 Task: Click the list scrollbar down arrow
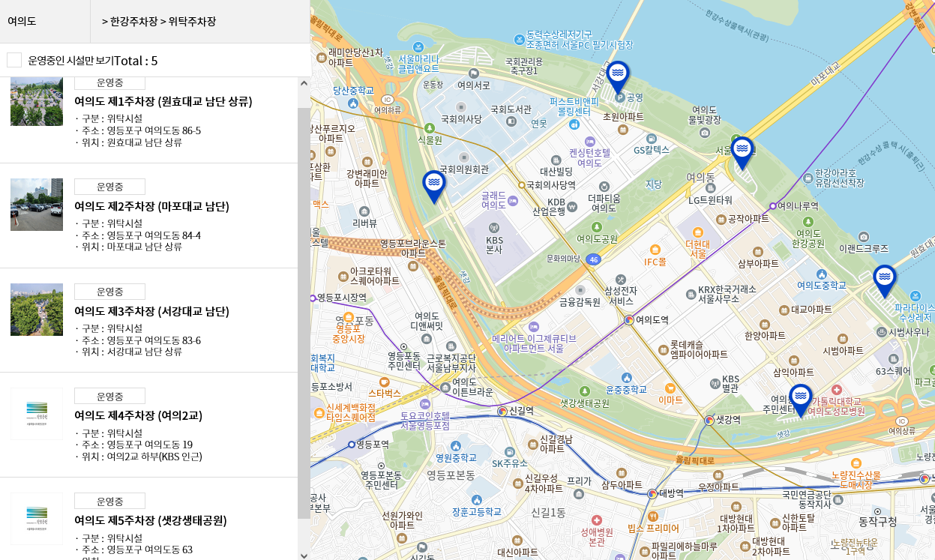(x=304, y=555)
